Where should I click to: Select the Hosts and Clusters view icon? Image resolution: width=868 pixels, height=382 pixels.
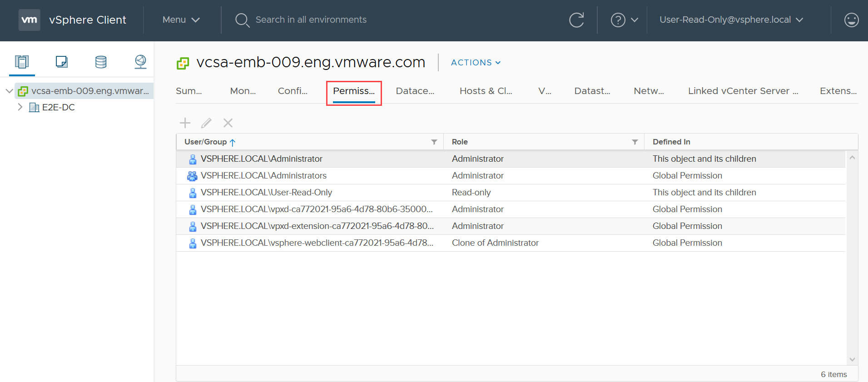pyautogui.click(x=22, y=62)
